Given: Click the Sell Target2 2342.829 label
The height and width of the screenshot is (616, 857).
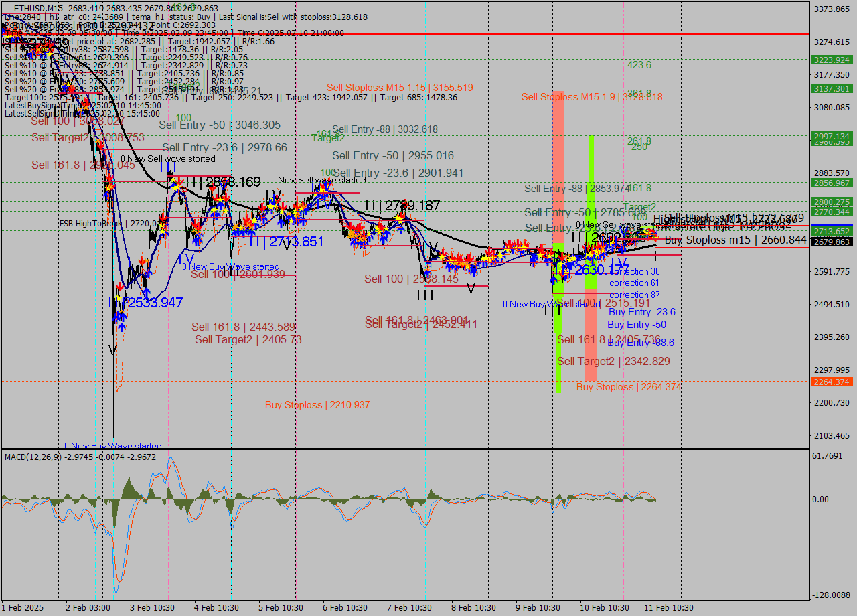Looking at the screenshot, I should pos(613,361).
